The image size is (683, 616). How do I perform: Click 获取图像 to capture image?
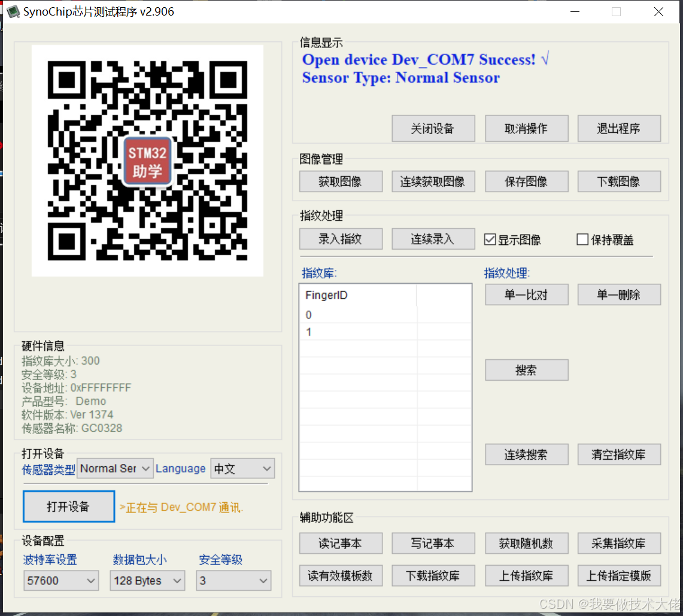click(341, 181)
